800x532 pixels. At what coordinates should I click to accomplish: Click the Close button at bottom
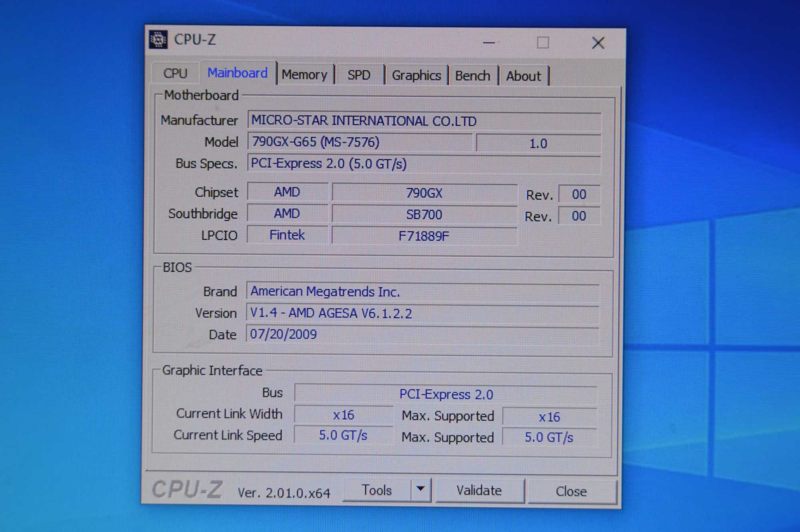click(x=571, y=491)
